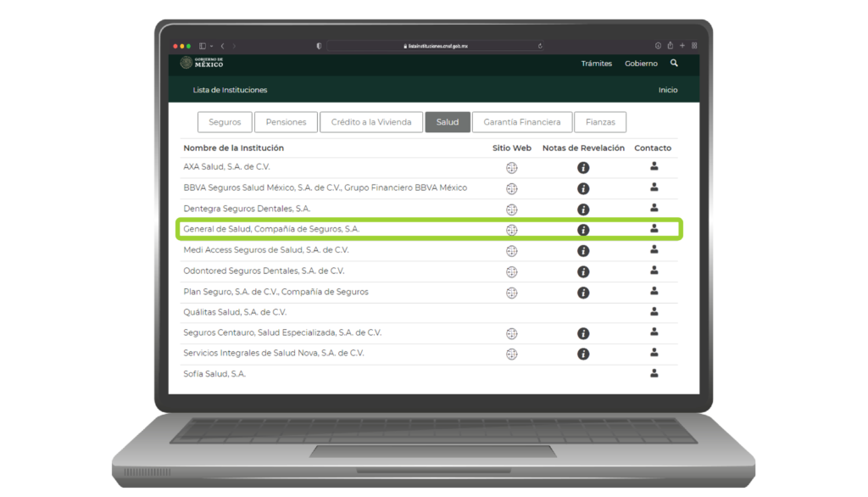Click the Notas de Revelación column header
Image resolution: width=868 pixels, height=497 pixels.
(583, 148)
